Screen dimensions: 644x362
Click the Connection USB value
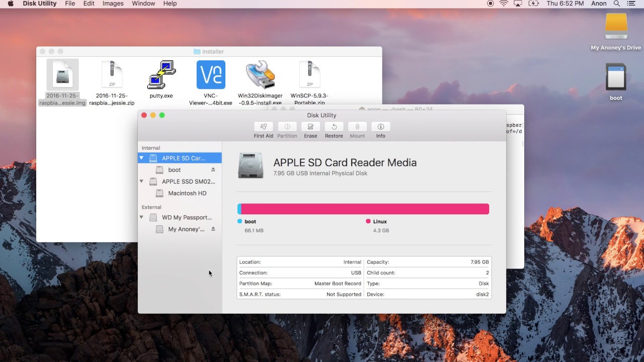point(356,273)
